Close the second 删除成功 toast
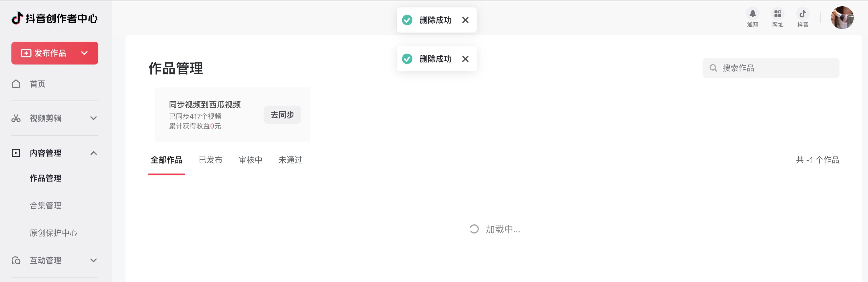The height and width of the screenshot is (282, 868). tap(465, 59)
